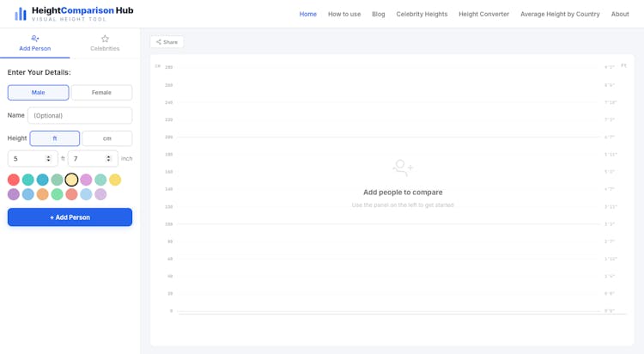Click the feet value stepper arrows
644x354 pixels.
(x=49, y=159)
